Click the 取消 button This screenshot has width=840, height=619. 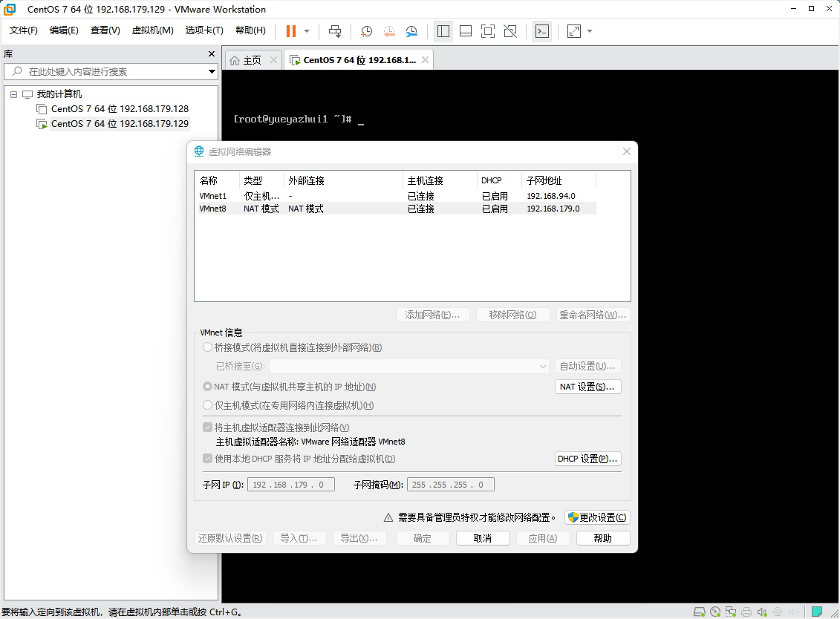coord(483,538)
